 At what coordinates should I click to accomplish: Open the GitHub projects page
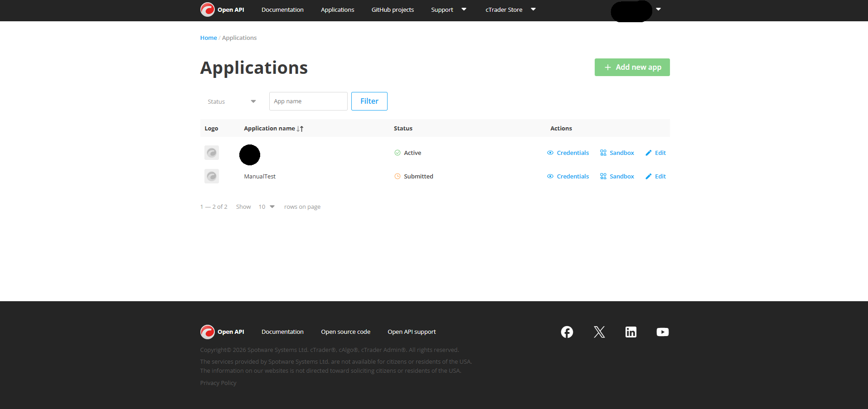click(392, 10)
